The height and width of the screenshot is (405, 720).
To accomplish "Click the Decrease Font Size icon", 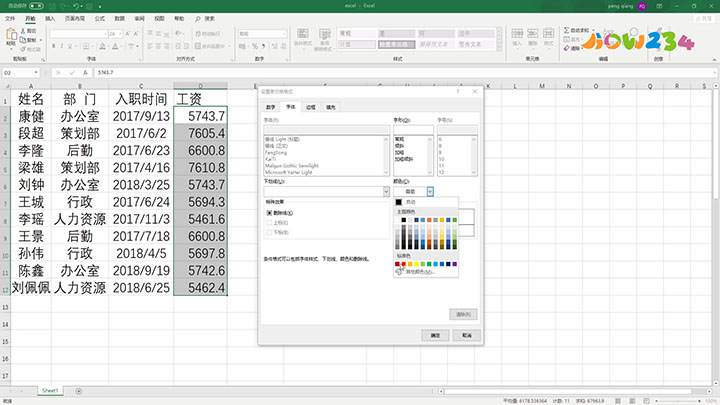I will tap(135, 34).
